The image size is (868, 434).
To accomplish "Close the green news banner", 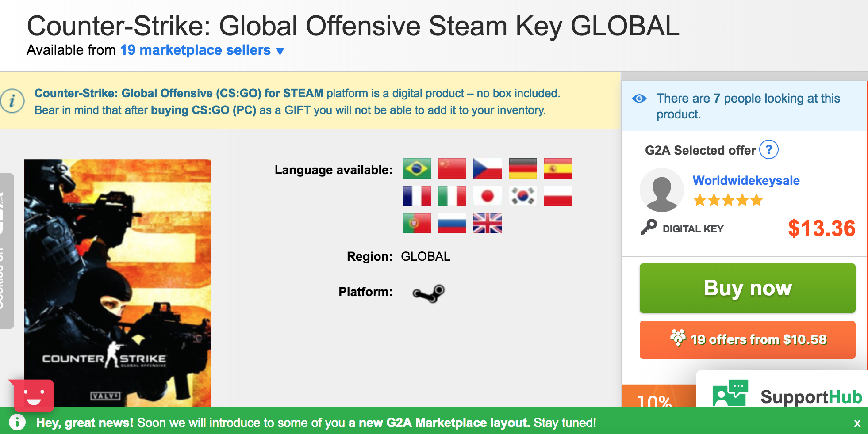I will 857,423.
